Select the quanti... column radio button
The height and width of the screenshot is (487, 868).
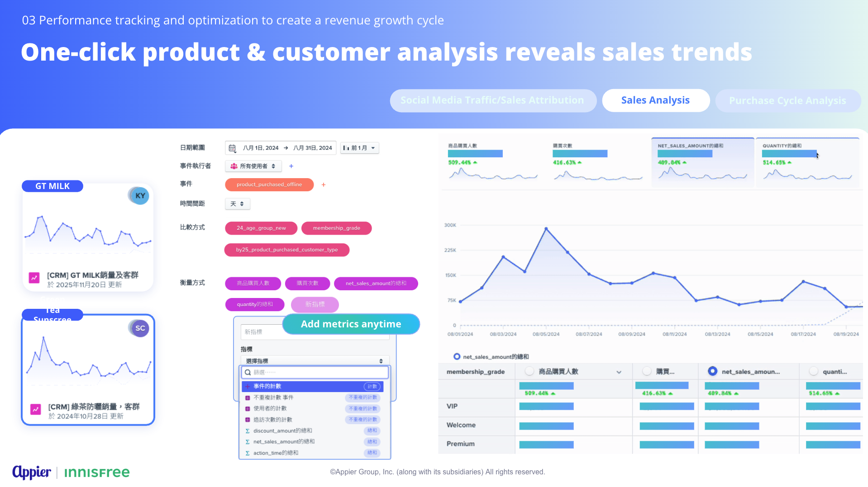click(x=813, y=371)
